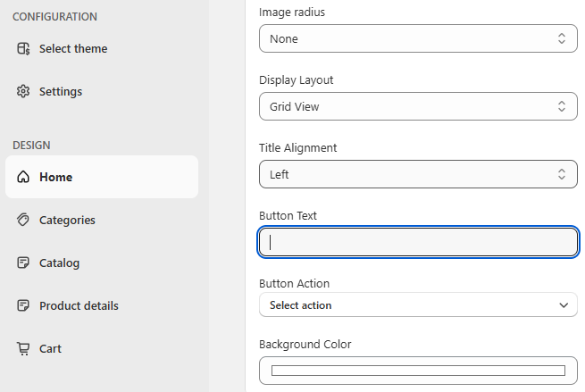Open the Title Alignment dropdown
The width and height of the screenshot is (585, 392).
(x=418, y=174)
